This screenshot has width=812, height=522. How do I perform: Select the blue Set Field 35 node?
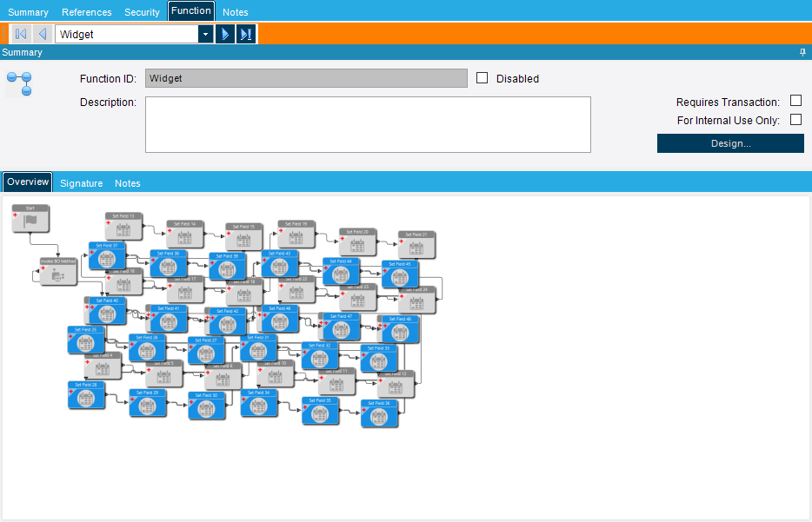320,410
